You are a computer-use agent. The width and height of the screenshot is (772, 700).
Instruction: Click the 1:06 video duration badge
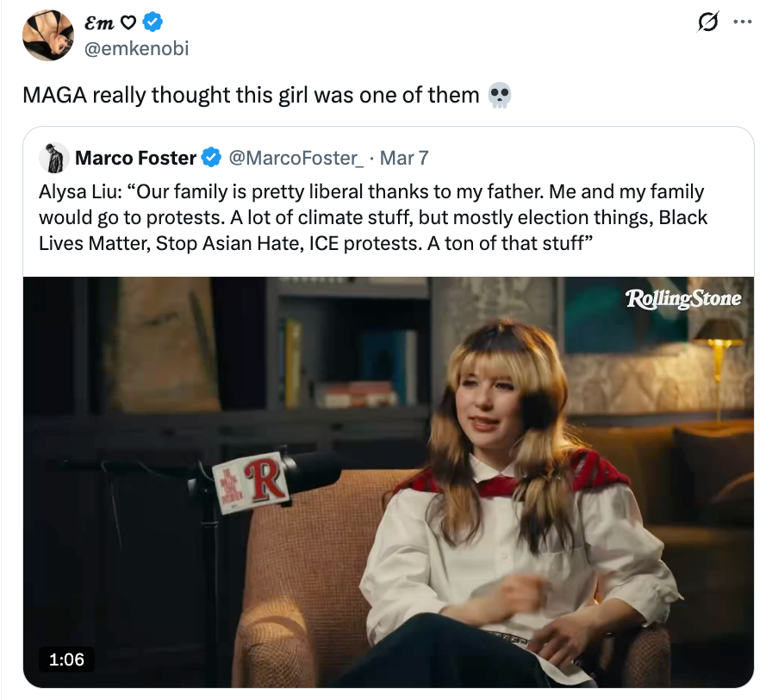(x=66, y=659)
